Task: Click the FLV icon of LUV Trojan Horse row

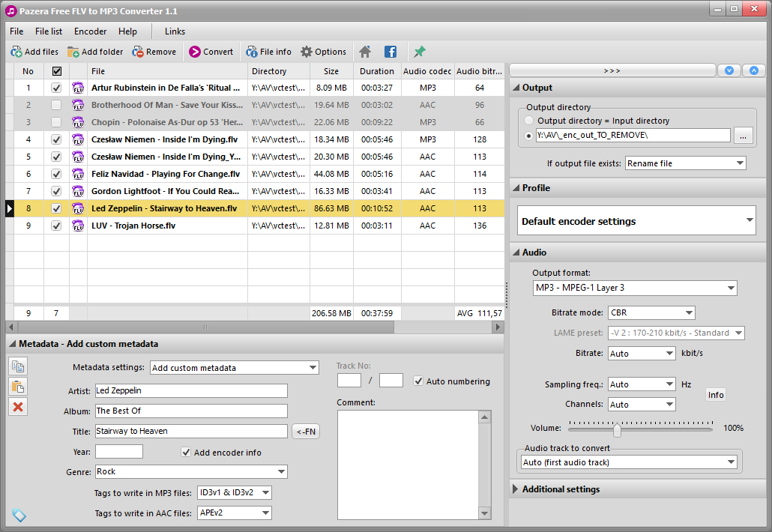Action: [x=78, y=226]
